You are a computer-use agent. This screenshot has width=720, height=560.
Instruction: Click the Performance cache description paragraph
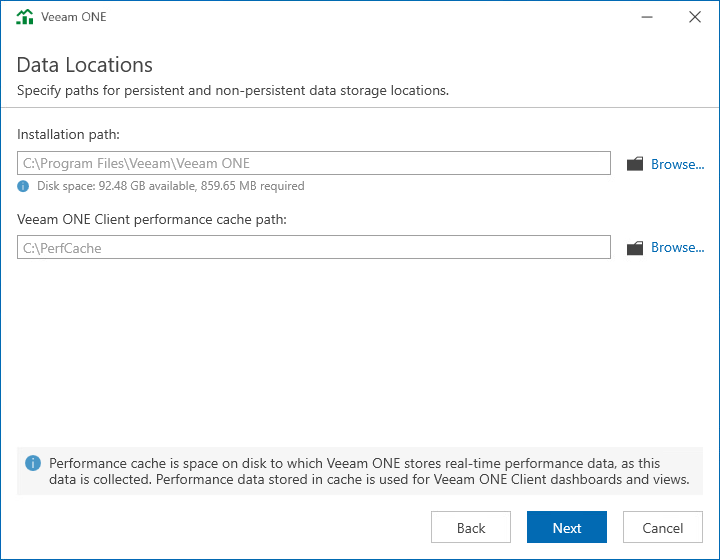[x=369, y=471]
